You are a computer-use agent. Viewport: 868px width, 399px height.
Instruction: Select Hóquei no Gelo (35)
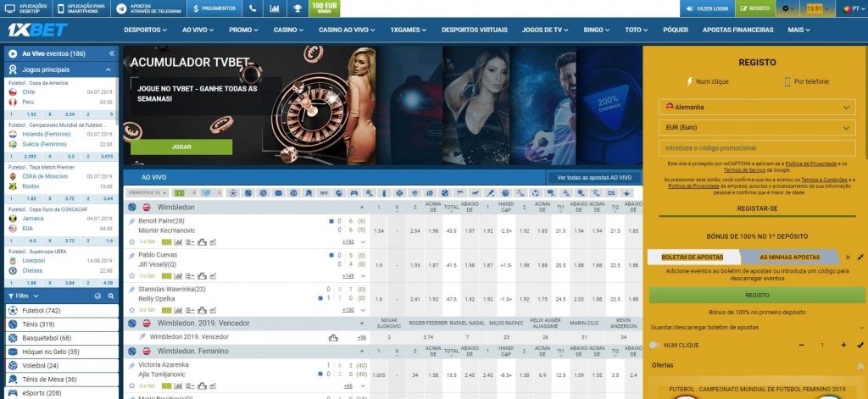[61, 352]
